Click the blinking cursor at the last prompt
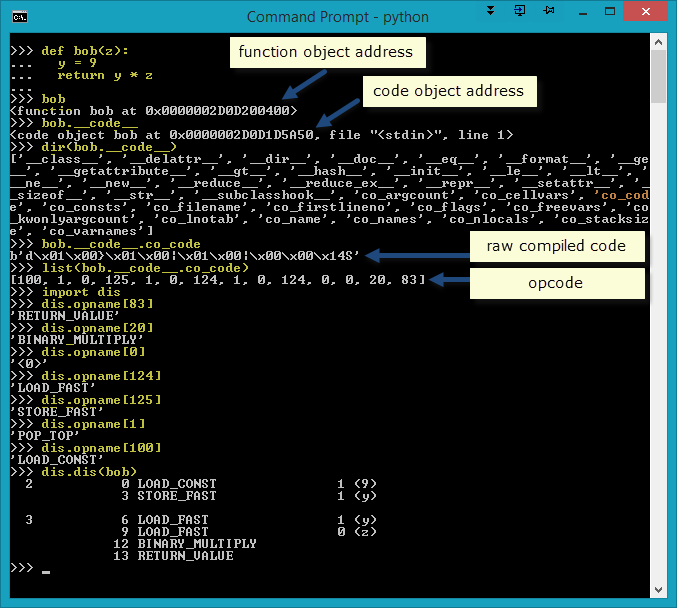This screenshot has width=677, height=608. 46,571
